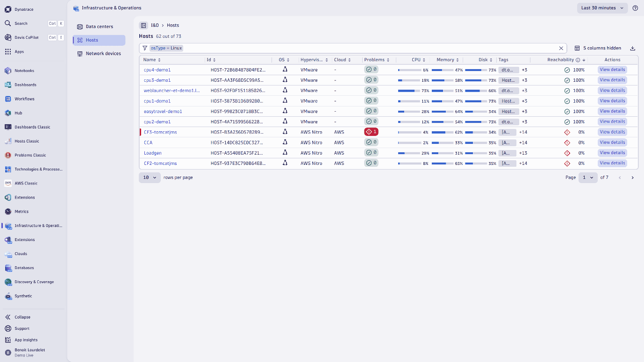Click the download table data icon
The width and height of the screenshot is (644, 362).
coord(633,48)
